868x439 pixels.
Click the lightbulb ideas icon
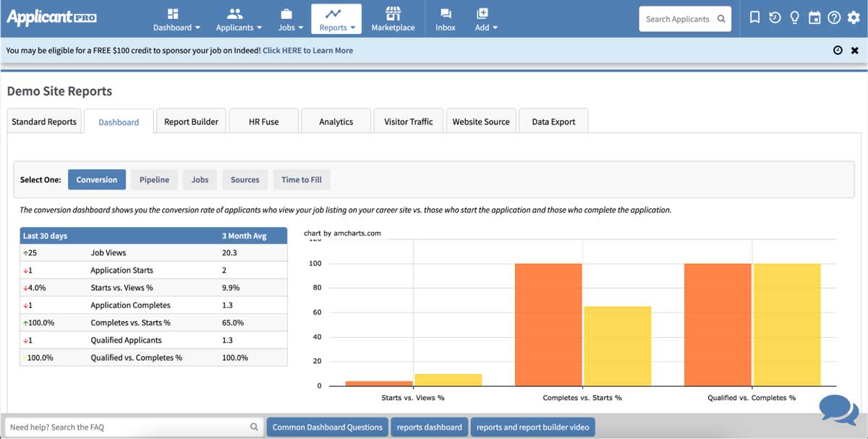point(794,17)
